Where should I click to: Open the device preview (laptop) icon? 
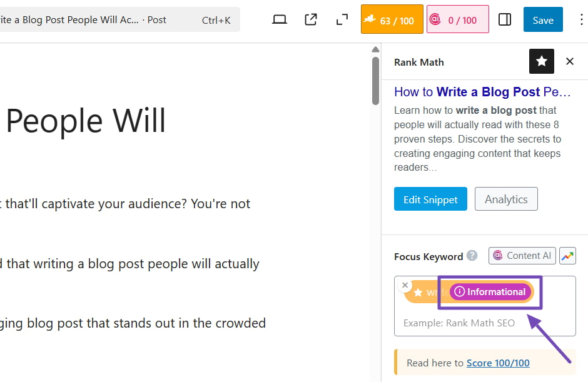coord(280,20)
